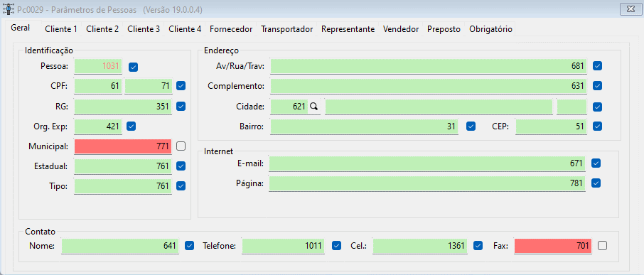Click the Cidade code field 621
Image resolution: width=644 pixels, height=275 pixels.
click(289, 107)
